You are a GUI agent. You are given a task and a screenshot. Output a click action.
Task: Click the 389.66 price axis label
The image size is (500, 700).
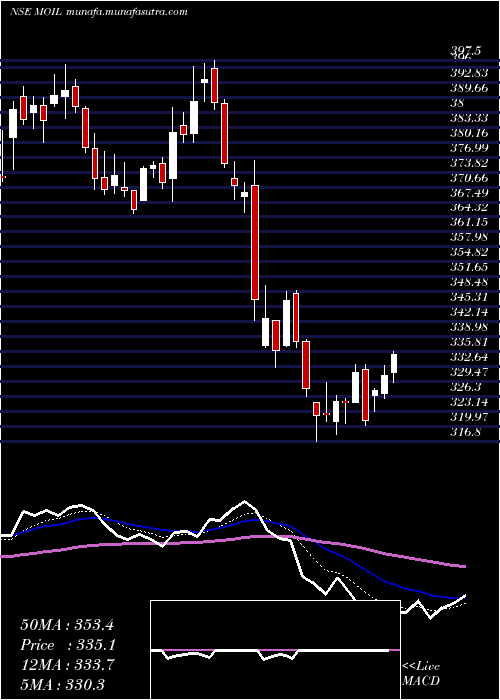(469, 88)
